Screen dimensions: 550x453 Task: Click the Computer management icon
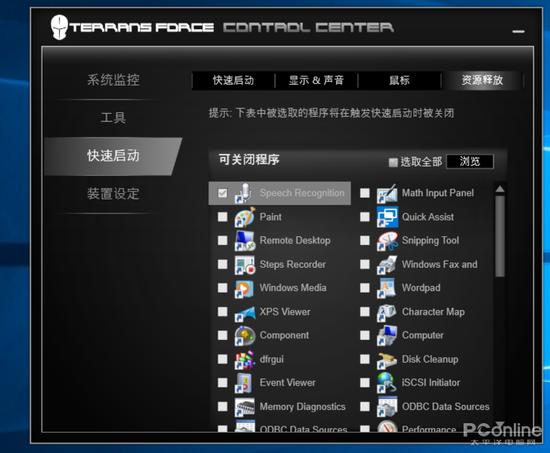(387, 335)
